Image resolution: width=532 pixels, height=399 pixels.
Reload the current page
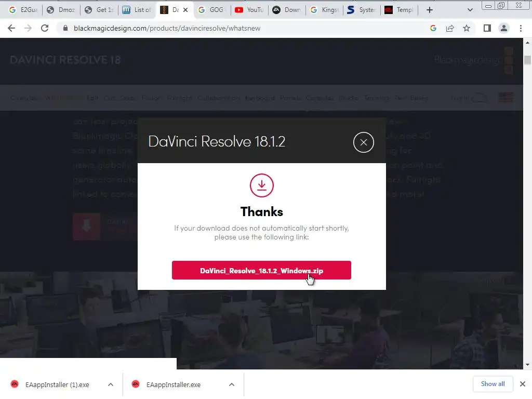click(45, 28)
